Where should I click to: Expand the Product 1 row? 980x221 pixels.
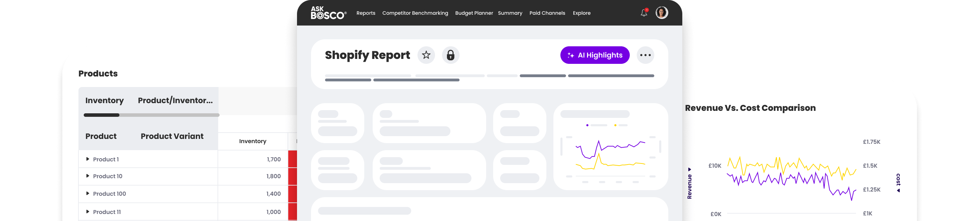88,159
